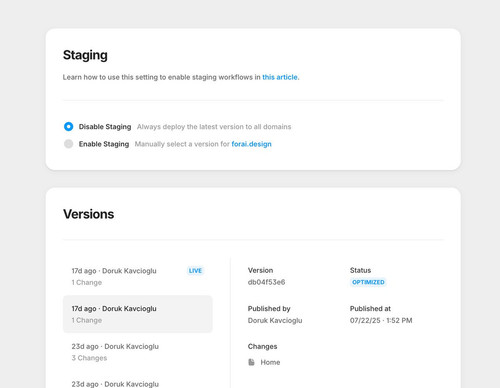500x388 pixels.
Task: Click the LIVE badge
Action: [x=195, y=271]
